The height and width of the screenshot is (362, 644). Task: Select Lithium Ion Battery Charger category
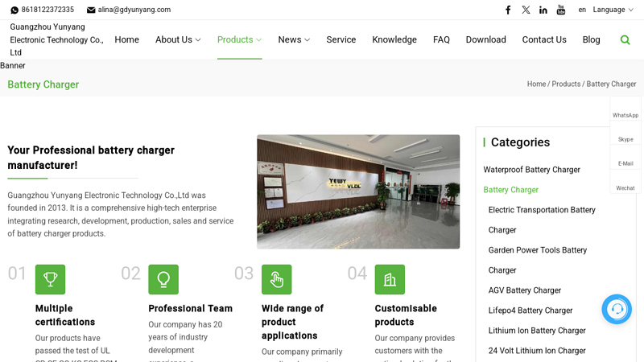537,331
